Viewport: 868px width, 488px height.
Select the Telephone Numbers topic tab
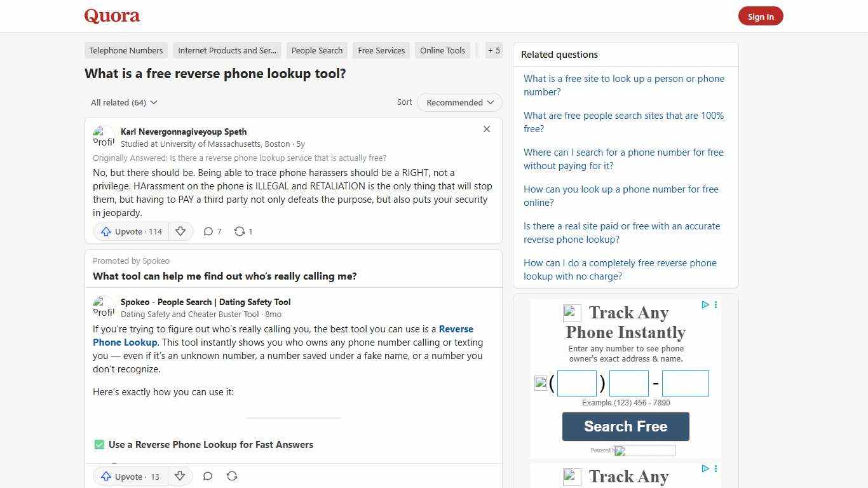(x=126, y=50)
